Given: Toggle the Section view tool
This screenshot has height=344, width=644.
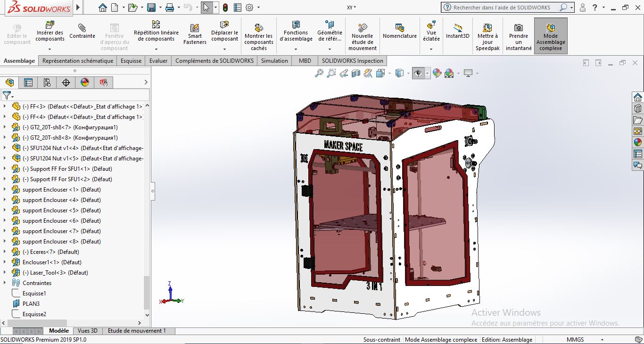Looking at the screenshot, I should pos(356,73).
